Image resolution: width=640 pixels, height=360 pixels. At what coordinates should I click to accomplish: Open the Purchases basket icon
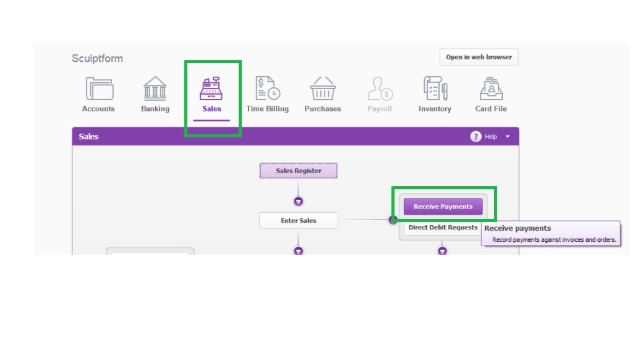[x=323, y=89]
